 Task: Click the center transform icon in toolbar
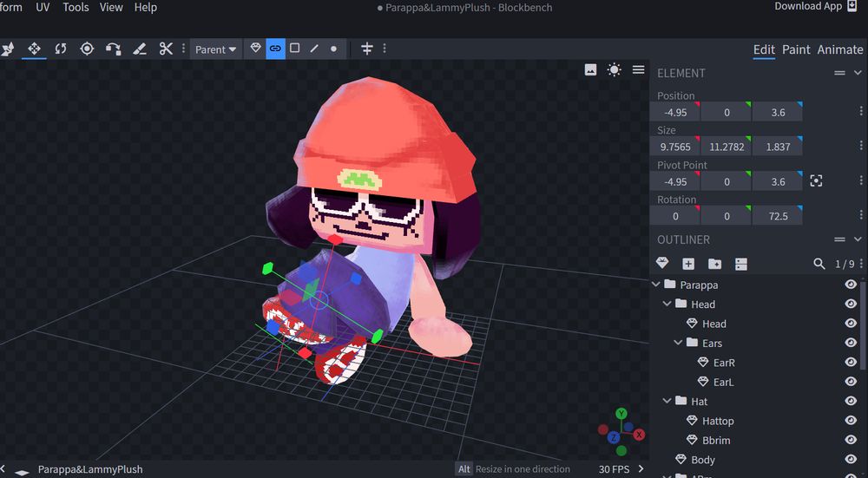click(x=366, y=49)
